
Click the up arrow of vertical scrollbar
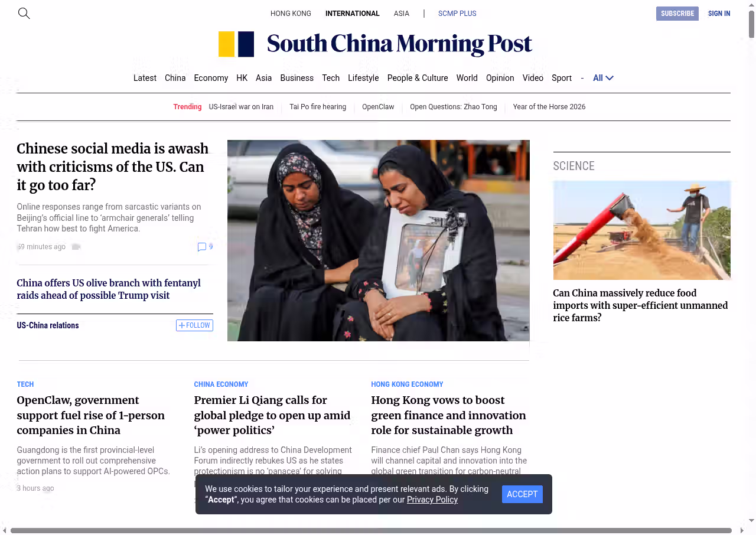click(751, 5)
